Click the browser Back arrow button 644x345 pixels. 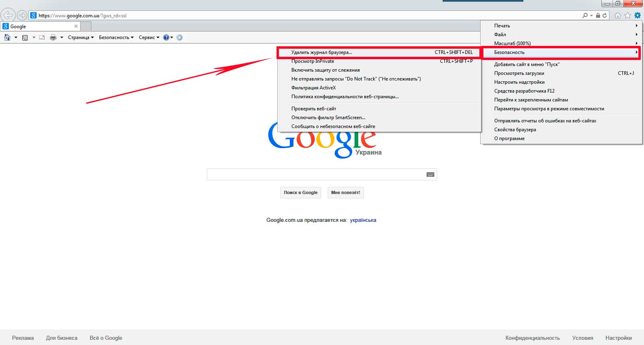tap(8, 15)
